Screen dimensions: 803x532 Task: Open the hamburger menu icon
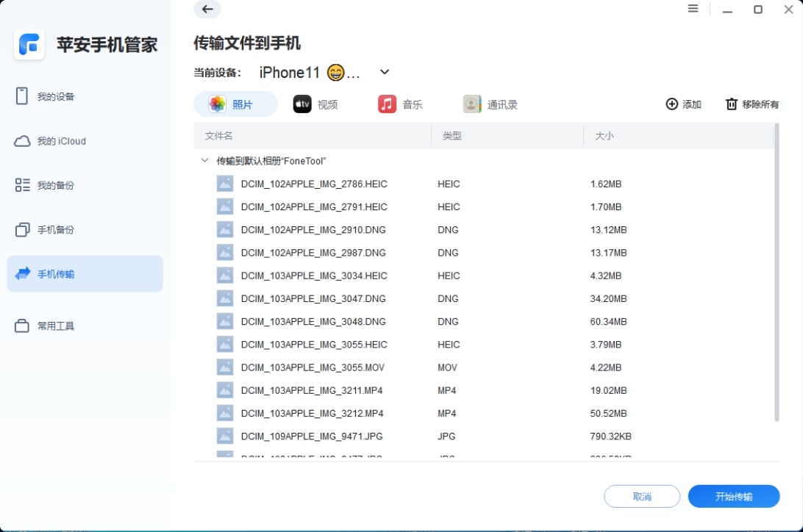point(693,9)
